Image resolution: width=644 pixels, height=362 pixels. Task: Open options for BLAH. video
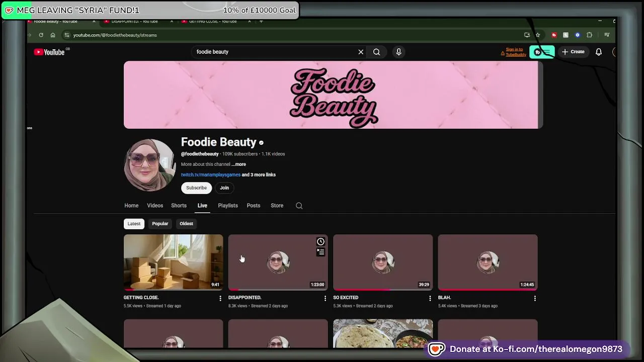click(535, 298)
